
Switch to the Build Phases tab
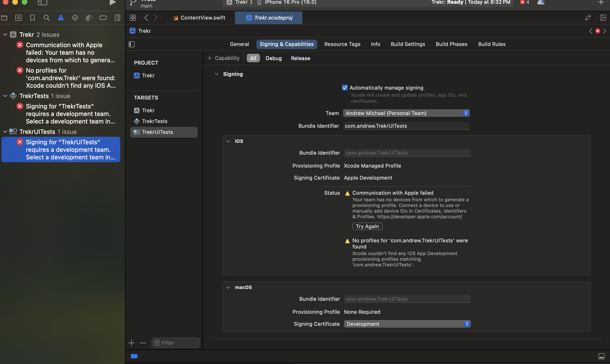(451, 44)
